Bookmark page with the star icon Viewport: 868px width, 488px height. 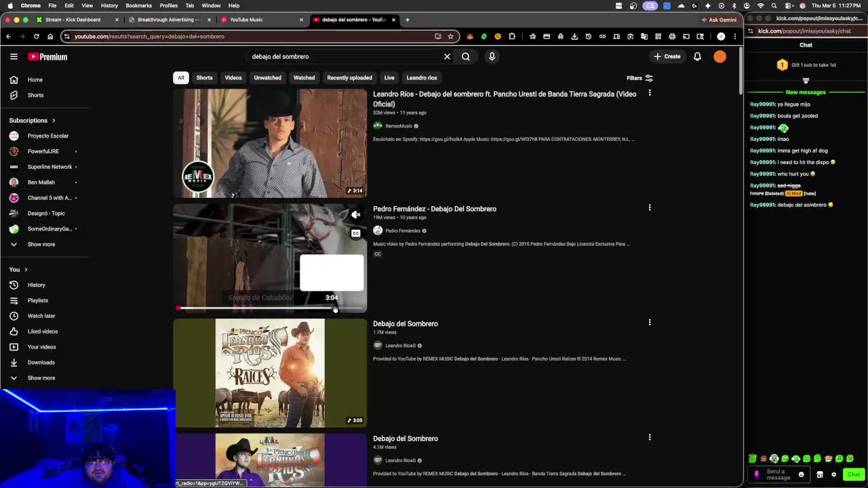click(450, 37)
